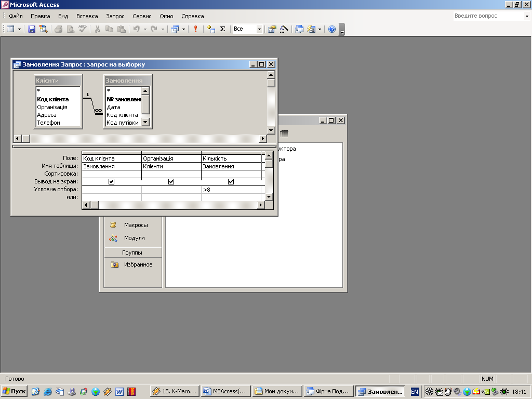This screenshot has height=399, width=532.
Task: Open the Сервис menu
Action: tap(142, 16)
